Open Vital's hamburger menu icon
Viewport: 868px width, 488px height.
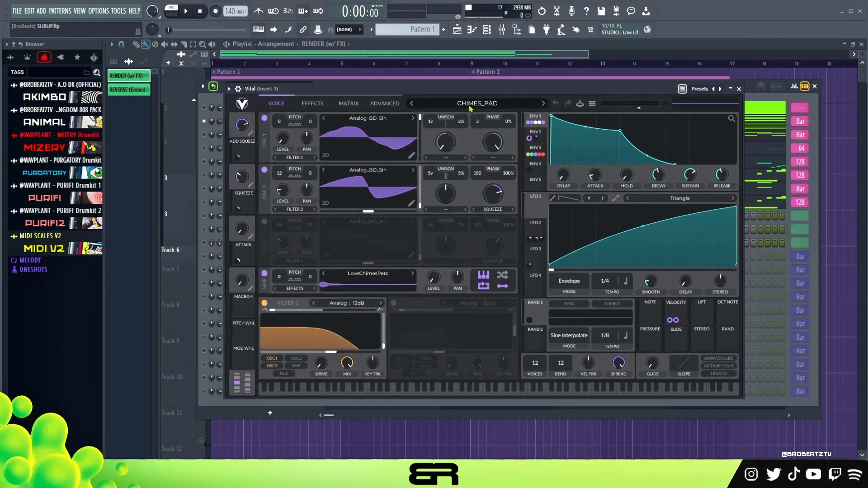pyautogui.click(x=592, y=103)
